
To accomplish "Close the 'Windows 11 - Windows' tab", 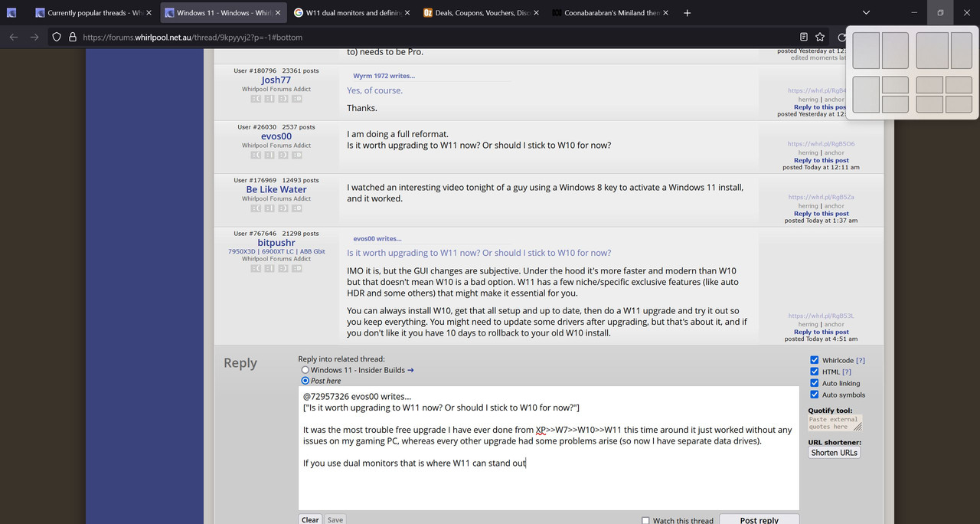I will click(x=278, y=13).
